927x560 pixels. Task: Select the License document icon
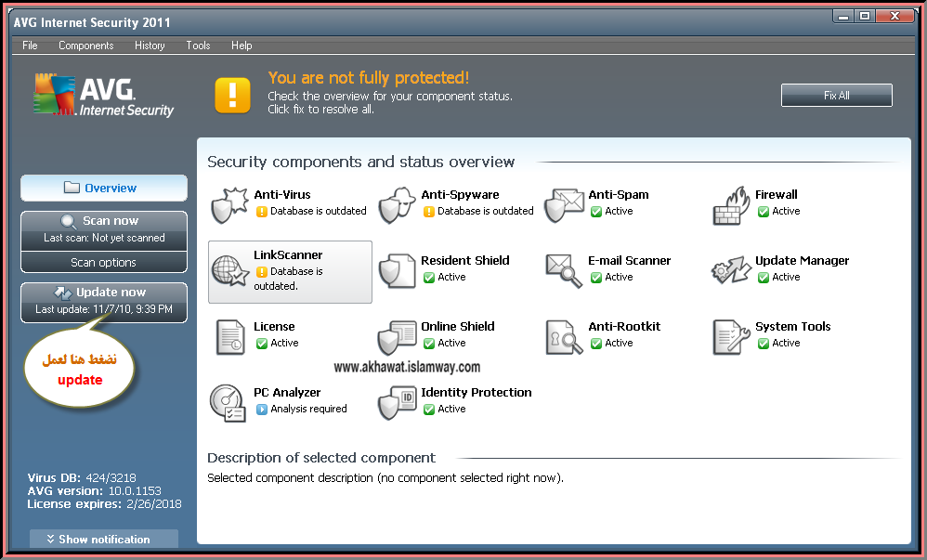230,337
